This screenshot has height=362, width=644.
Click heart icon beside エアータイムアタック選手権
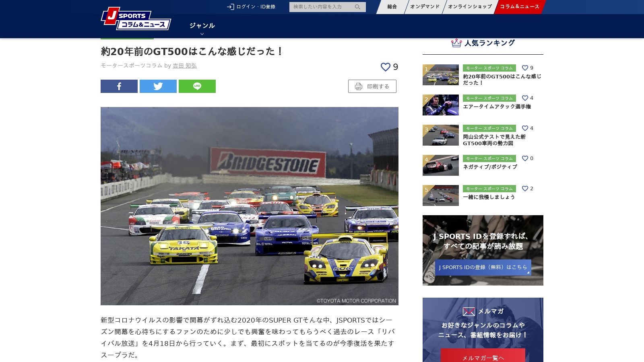tap(525, 98)
